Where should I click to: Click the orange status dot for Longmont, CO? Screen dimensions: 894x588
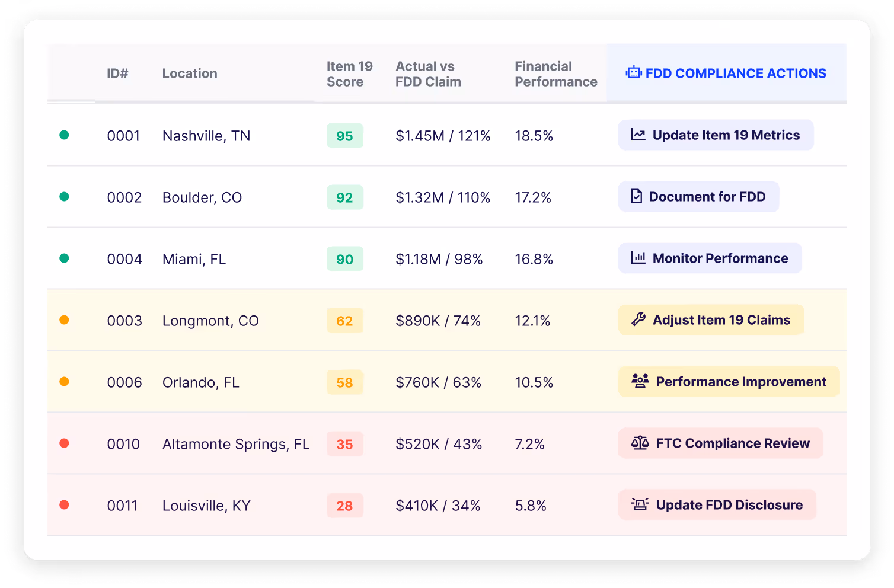tap(64, 320)
